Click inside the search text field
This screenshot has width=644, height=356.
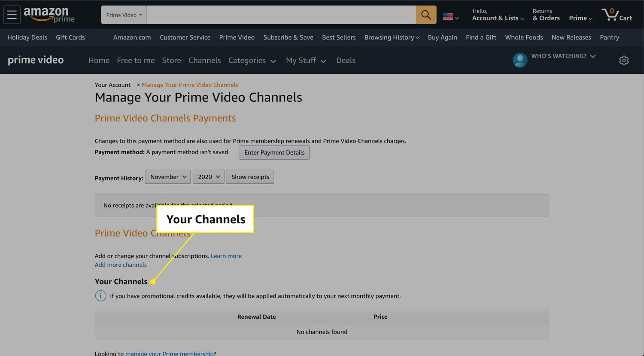point(281,15)
